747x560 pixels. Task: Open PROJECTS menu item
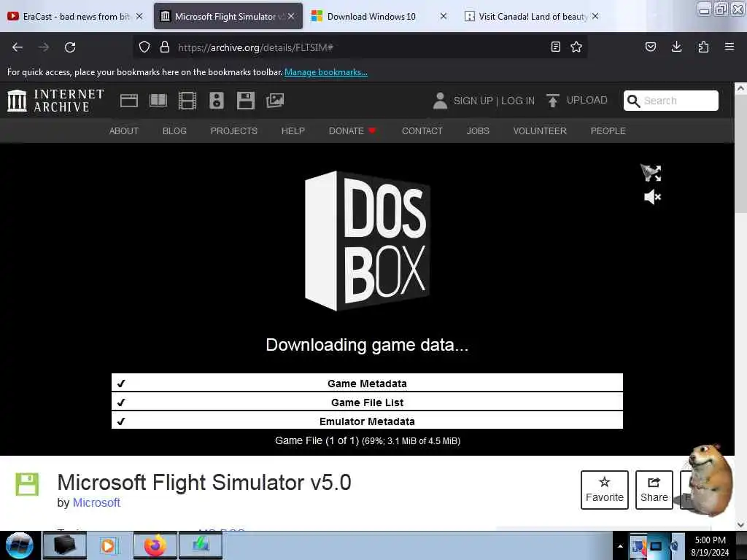pos(234,131)
